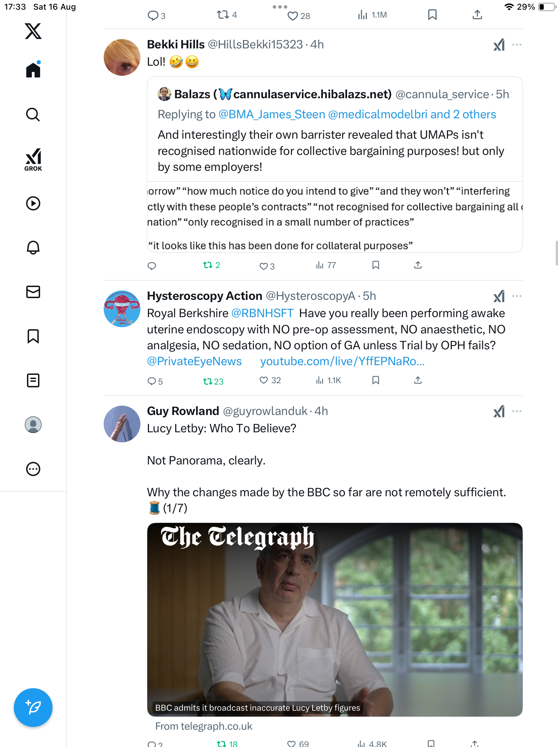This screenshot has height=747, width=560.
Task: Bookmark the Bekki Hills post
Action: 376,265
